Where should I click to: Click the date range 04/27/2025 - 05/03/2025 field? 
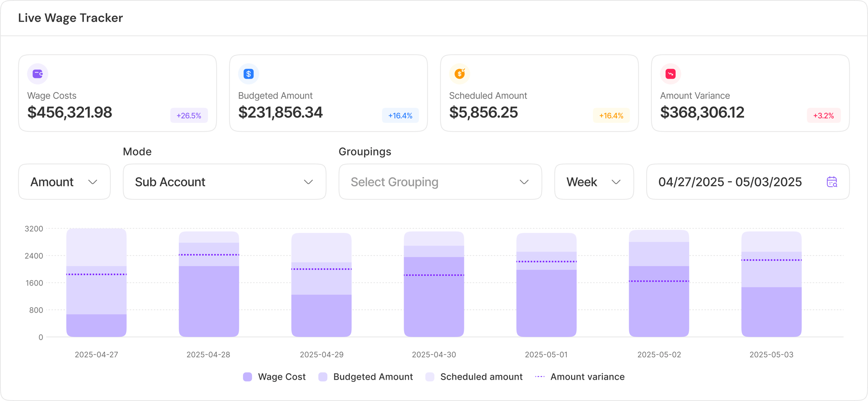click(x=730, y=182)
